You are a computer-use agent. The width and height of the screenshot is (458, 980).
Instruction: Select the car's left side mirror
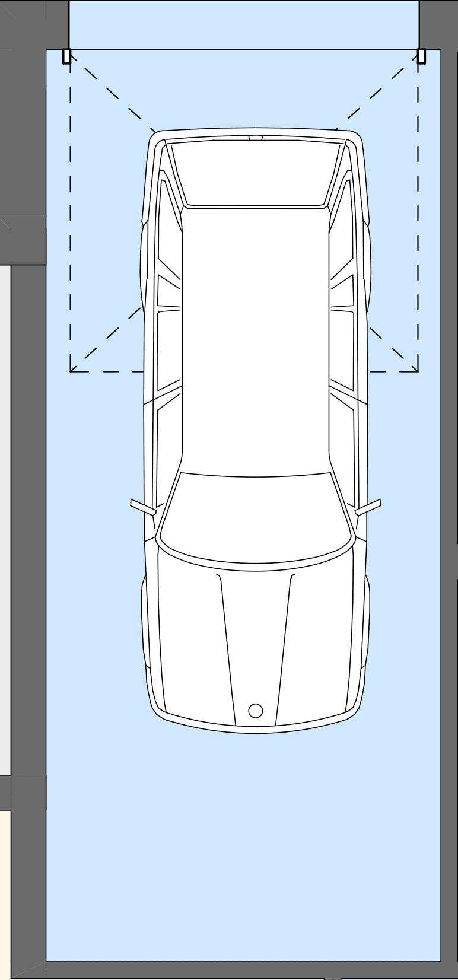pyautogui.click(x=143, y=507)
